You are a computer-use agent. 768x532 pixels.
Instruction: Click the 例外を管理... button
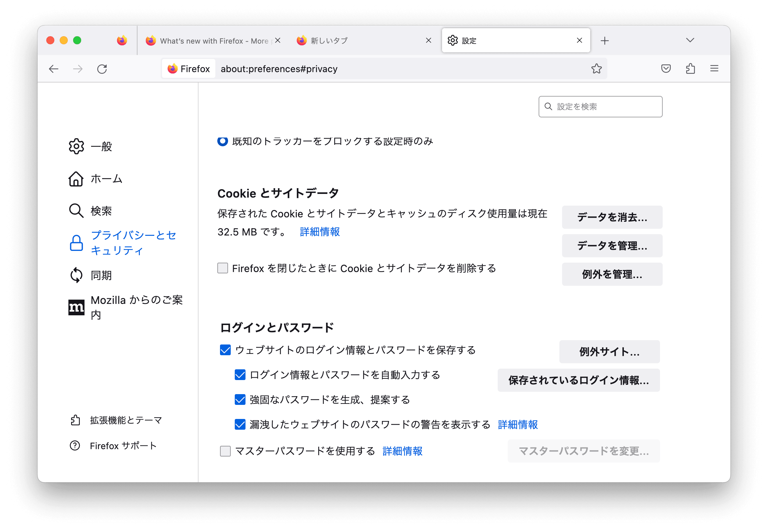pos(612,274)
